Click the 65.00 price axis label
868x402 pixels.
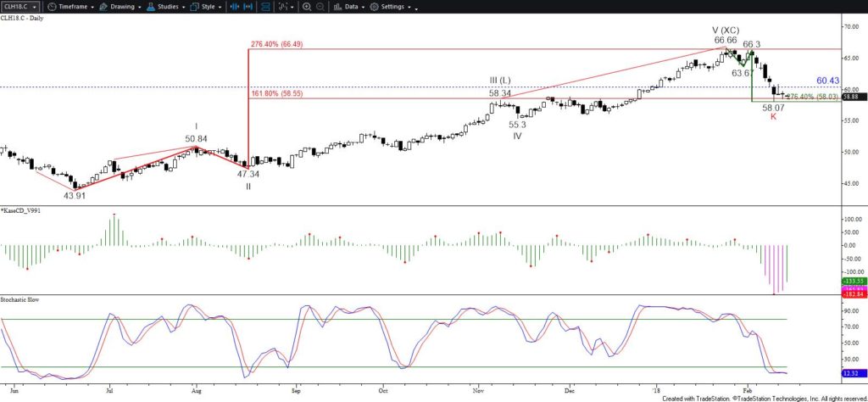(851, 58)
